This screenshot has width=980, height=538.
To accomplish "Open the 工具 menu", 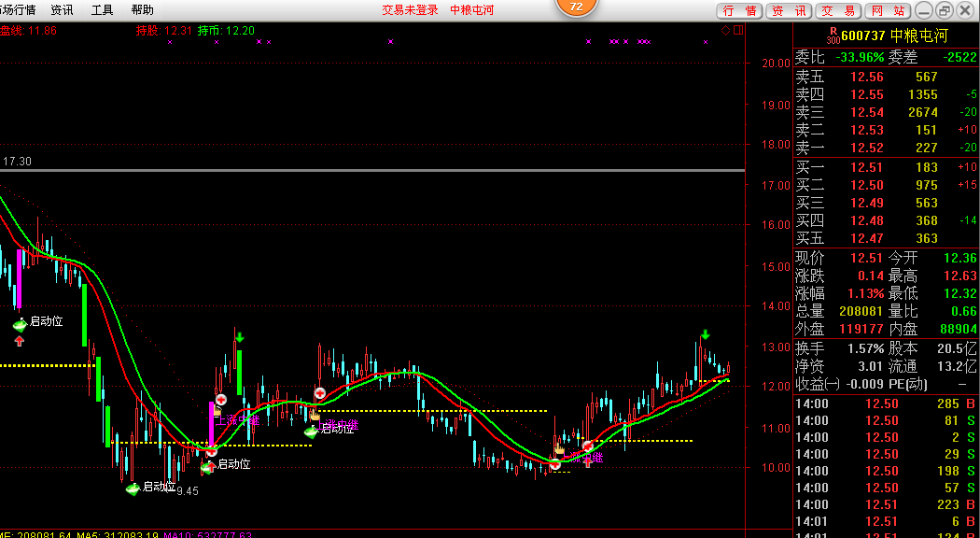I will pos(103,10).
